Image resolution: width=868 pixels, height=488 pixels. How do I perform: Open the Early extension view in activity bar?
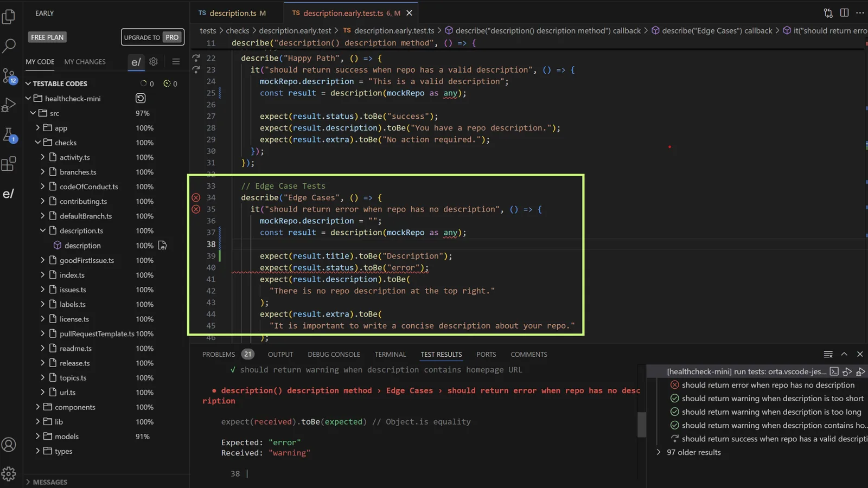point(9,194)
